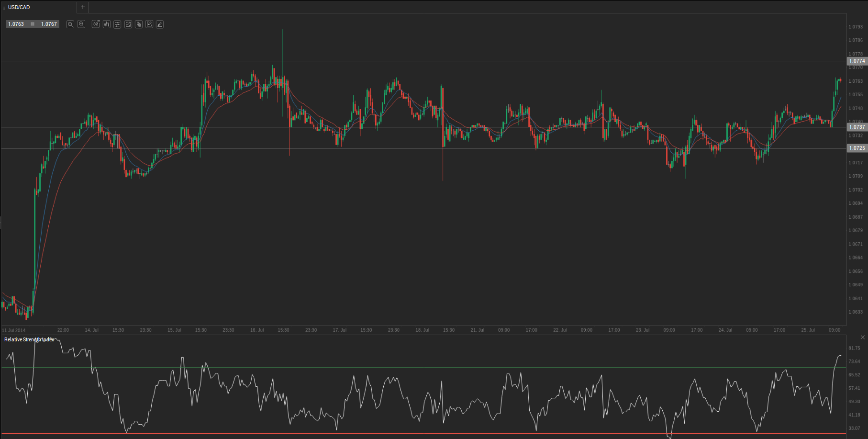
Task: Click the copy chart template icon
Action: click(x=139, y=24)
